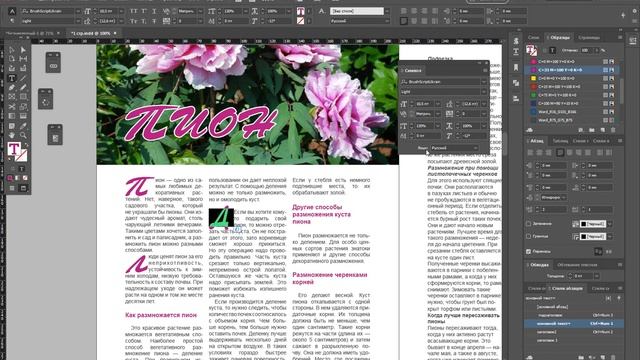Switch to the Слои layers tab
This screenshot has height=360, width=640.
tap(533, 38)
